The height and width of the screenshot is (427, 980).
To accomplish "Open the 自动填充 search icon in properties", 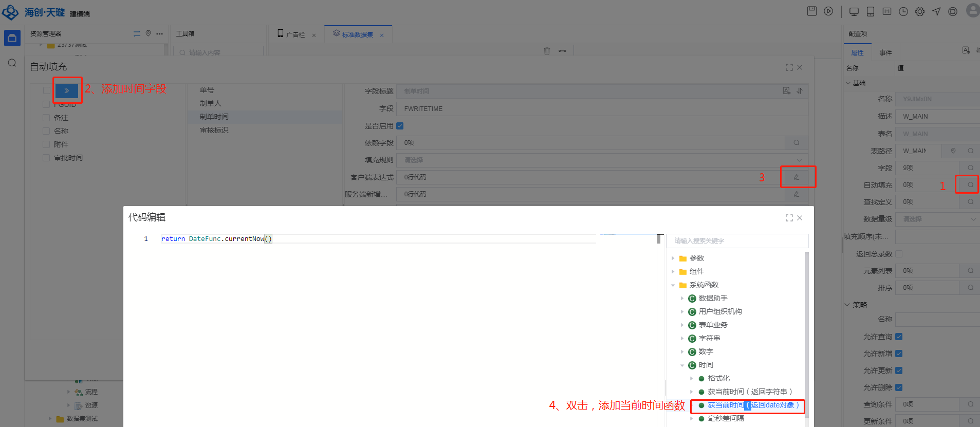I will click(x=970, y=185).
